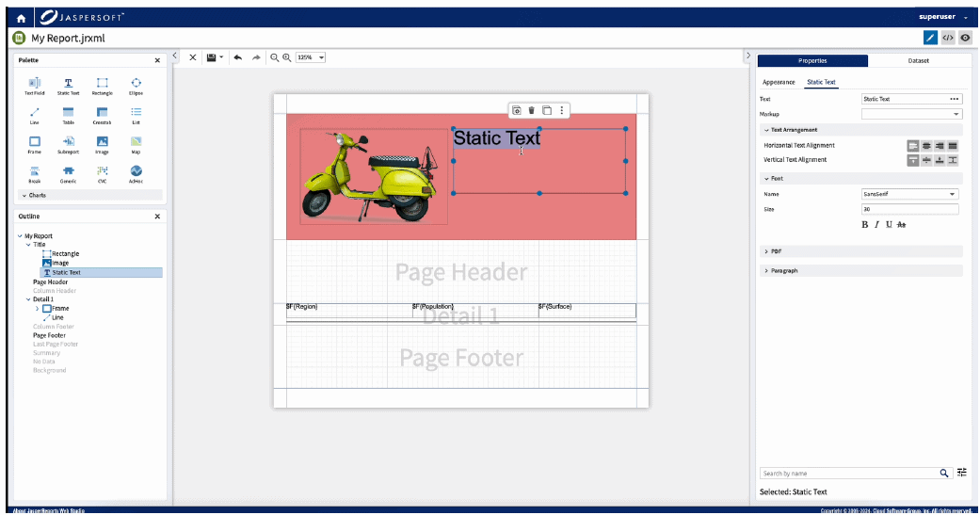
Task: Open the superuser account menu
Action: coord(942,17)
